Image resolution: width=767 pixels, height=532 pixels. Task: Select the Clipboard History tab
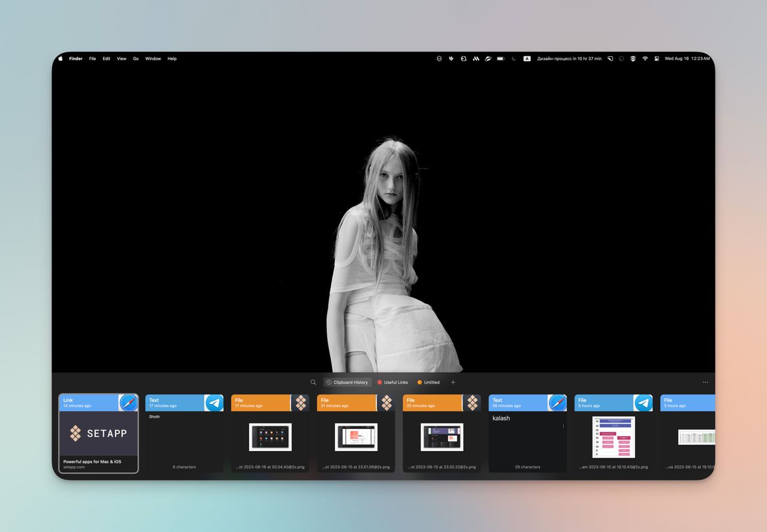348,382
